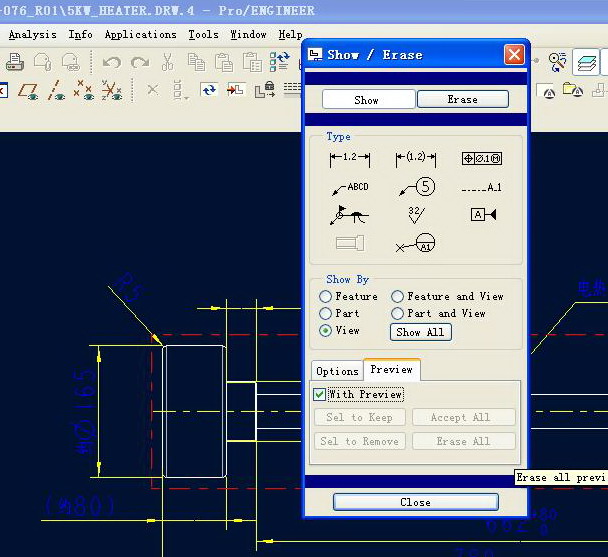
Task: Click the (约80) dimension text
Action: point(79,505)
